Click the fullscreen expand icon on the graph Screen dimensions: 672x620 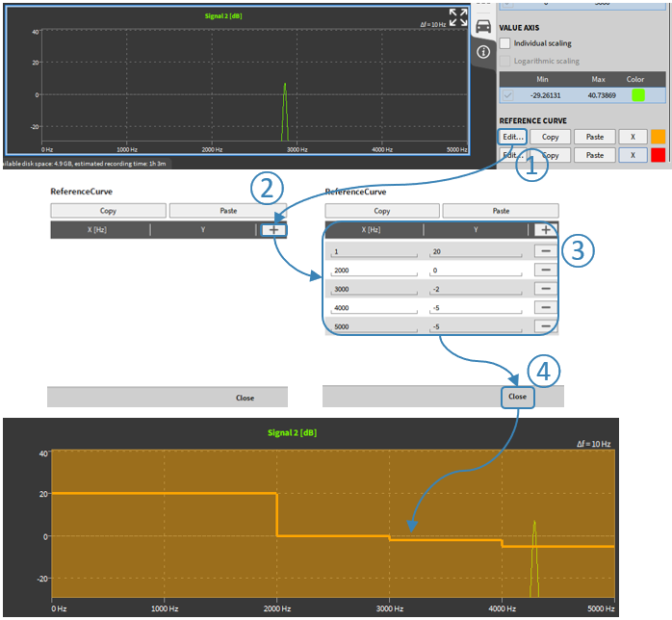coord(458,17)
